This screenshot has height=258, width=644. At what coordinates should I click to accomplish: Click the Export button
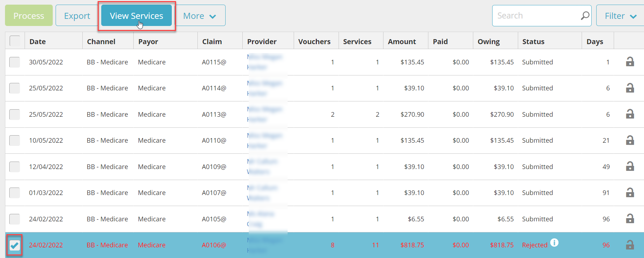pyautogui.click(x=77, y=16)
